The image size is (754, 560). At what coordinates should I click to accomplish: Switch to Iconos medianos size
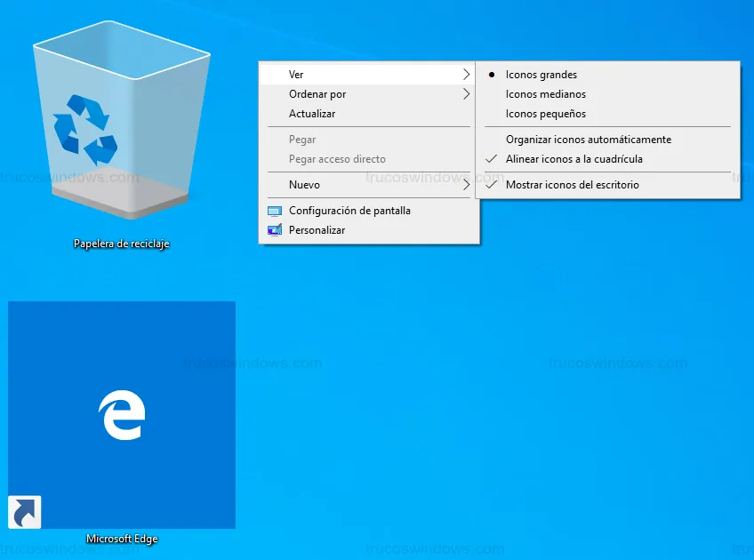pos(545,94)
